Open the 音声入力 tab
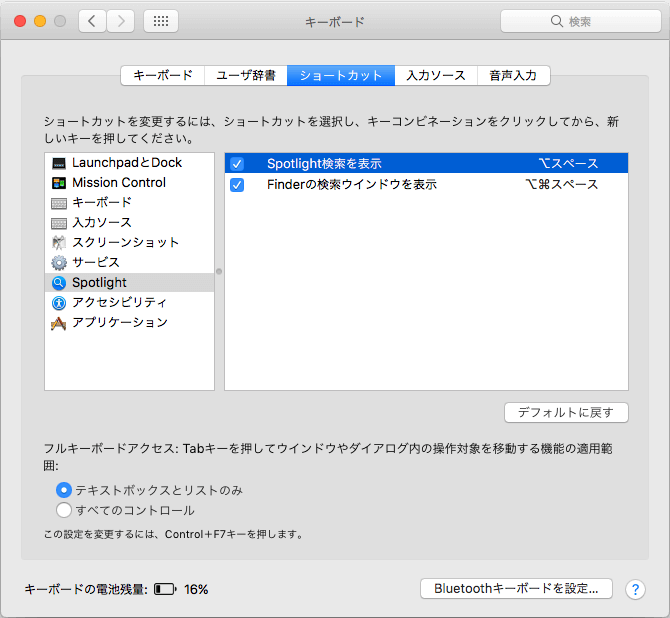This screenshot has width=670, height=618. [x=513, y=76]
